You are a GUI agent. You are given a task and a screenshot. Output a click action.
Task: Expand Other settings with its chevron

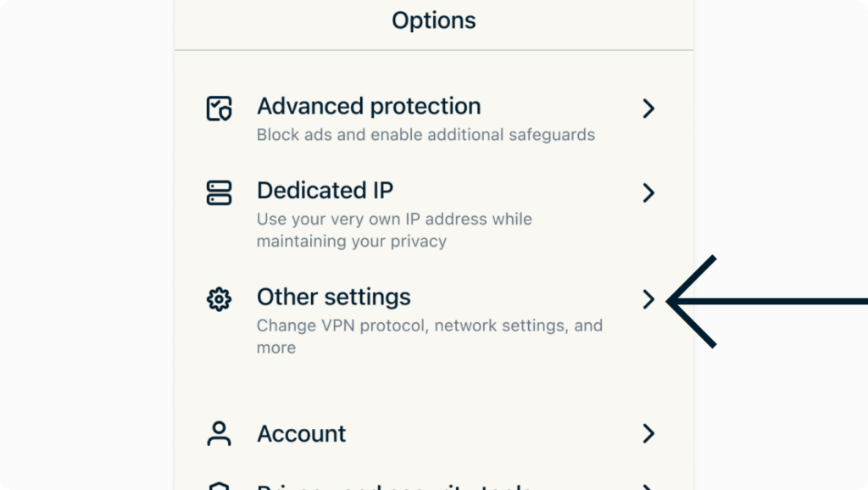(x=649, y=298)
